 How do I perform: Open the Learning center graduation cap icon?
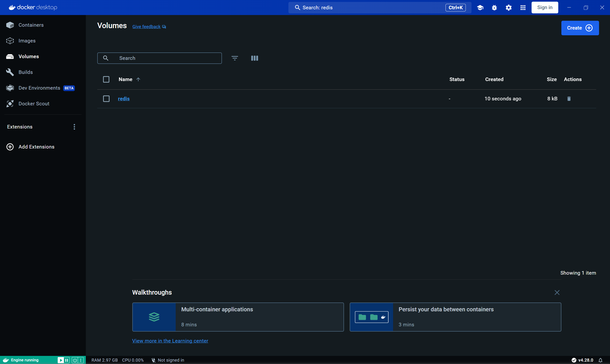480,8
